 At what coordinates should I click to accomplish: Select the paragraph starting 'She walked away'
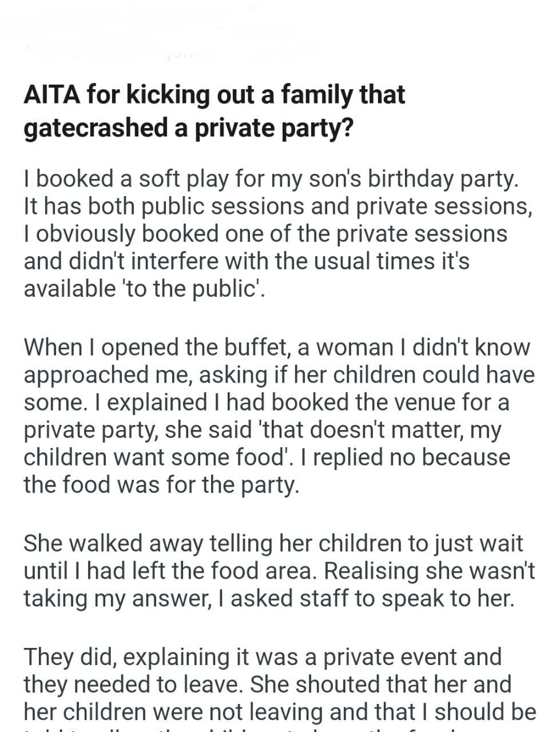pyautogui.click(x=279, y=571)
